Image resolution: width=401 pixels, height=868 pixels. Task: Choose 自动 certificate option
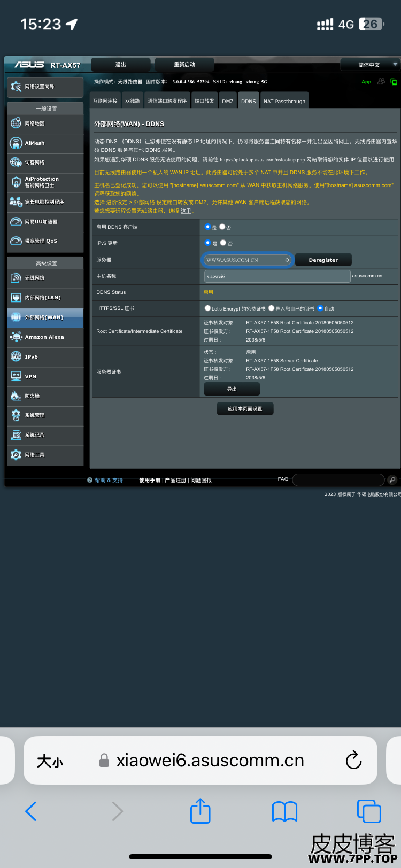click(320, 308)
